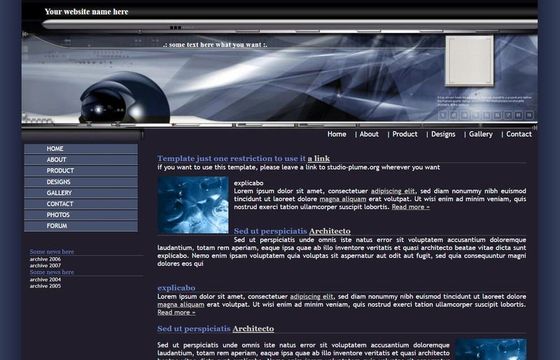Click the studio-plume.org attribution sentence
The image size is (560, 360).
click(299, 168)
